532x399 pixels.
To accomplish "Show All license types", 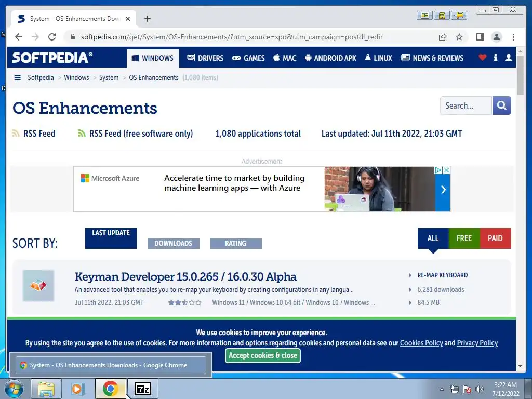I will click(x=433, y=238).
